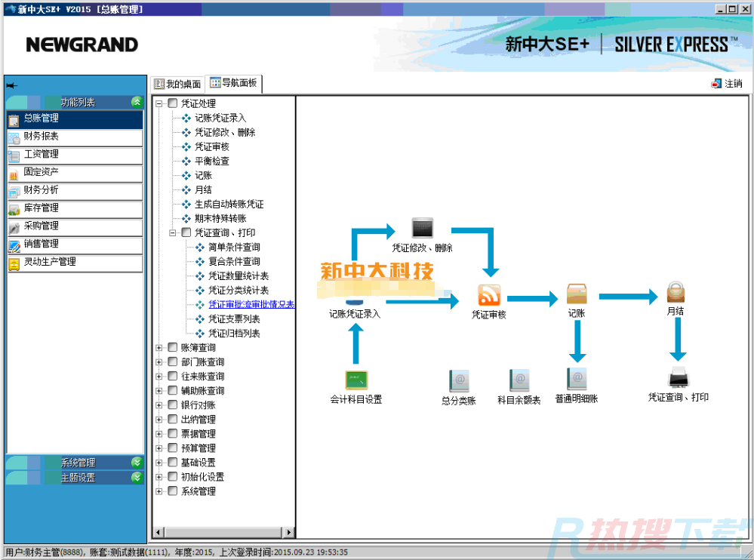Click the 注销 logout text
The height and width of the screenshot is (560, 754).
point(734,84)
